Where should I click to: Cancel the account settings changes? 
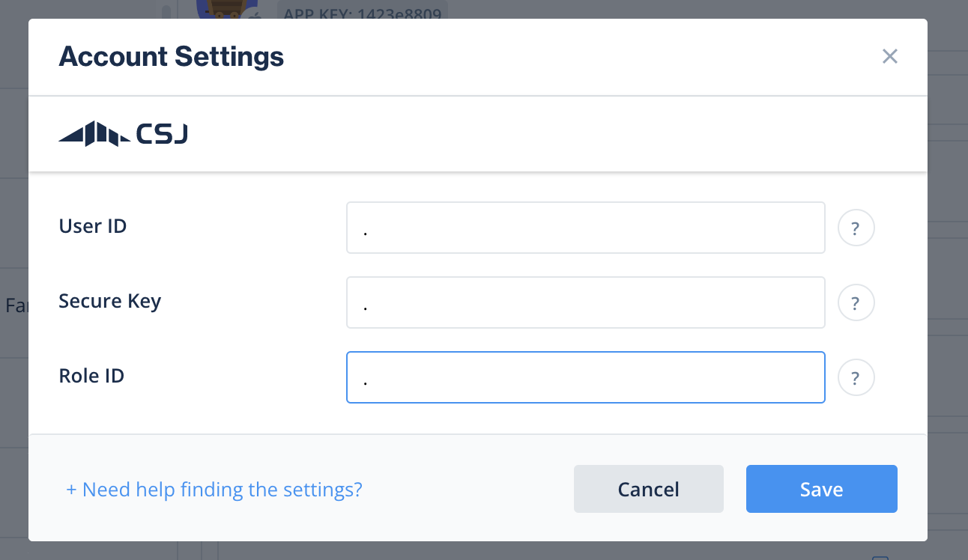(648, 489)
